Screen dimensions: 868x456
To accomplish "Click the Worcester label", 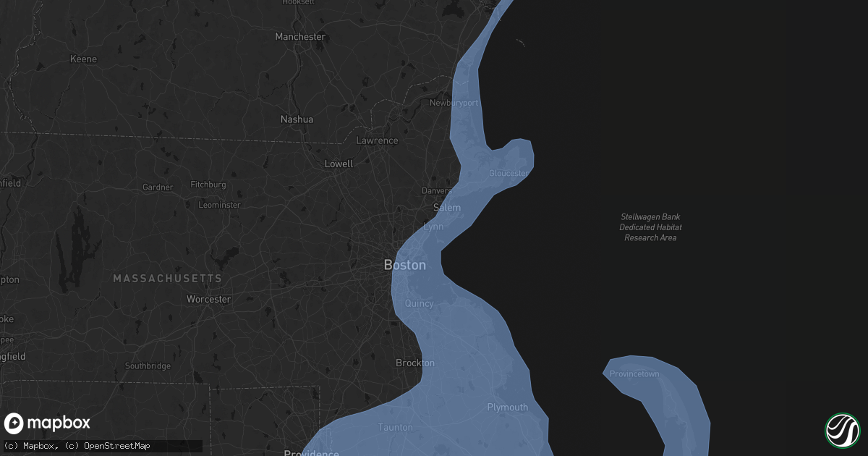I will tap(208, 299).
